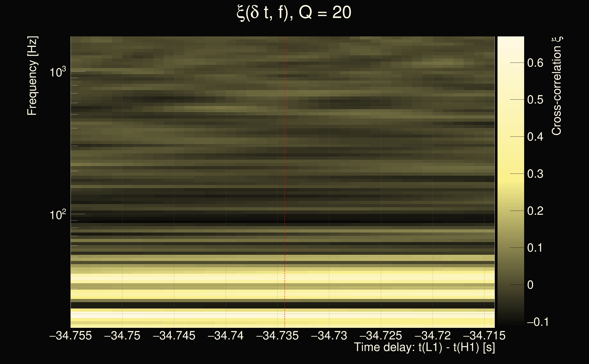Image resolution: width=589 pixels, height=364 pixels.
Task: Click the 0 value on the colorbar
Action: coord(530,285)
